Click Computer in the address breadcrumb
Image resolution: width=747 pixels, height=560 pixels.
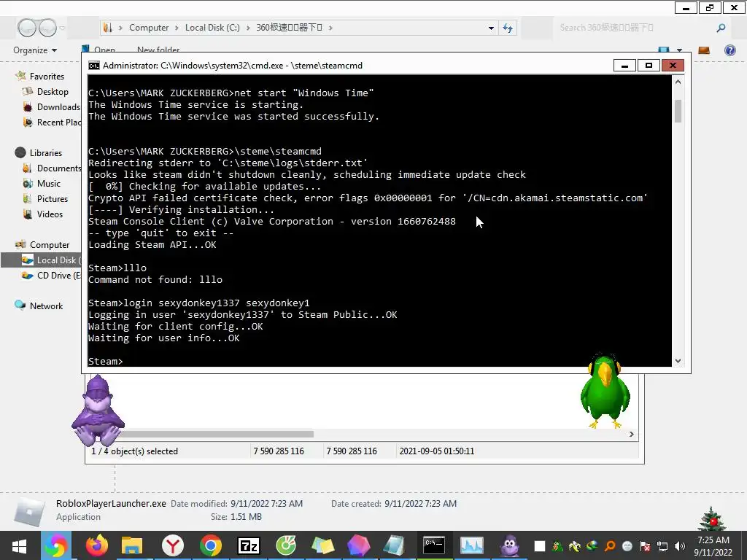[x=149, y=28]
